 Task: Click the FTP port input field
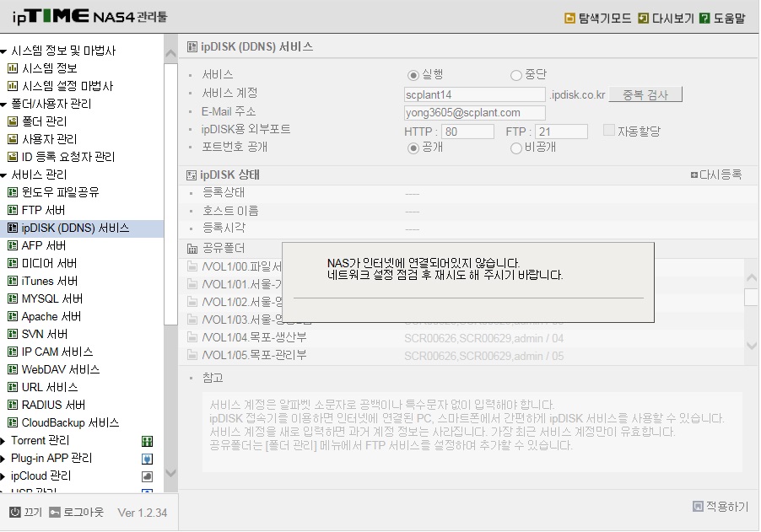click(x=562, y=132)
